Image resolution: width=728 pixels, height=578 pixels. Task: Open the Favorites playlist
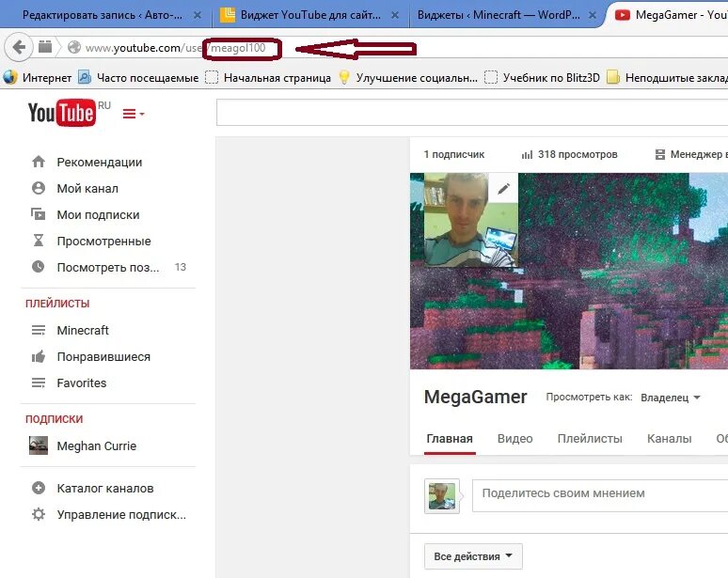pyautogui.click(x=82, y=383)
